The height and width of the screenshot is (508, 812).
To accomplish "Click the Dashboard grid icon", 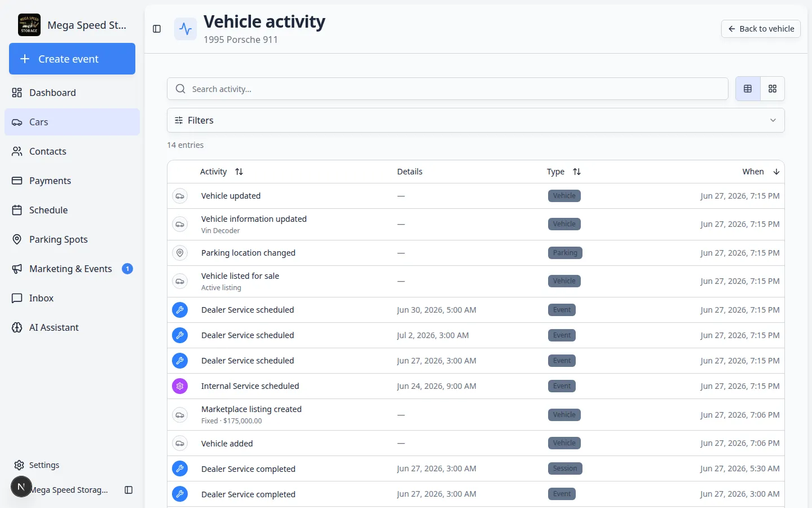I will [x=17, y=93].
